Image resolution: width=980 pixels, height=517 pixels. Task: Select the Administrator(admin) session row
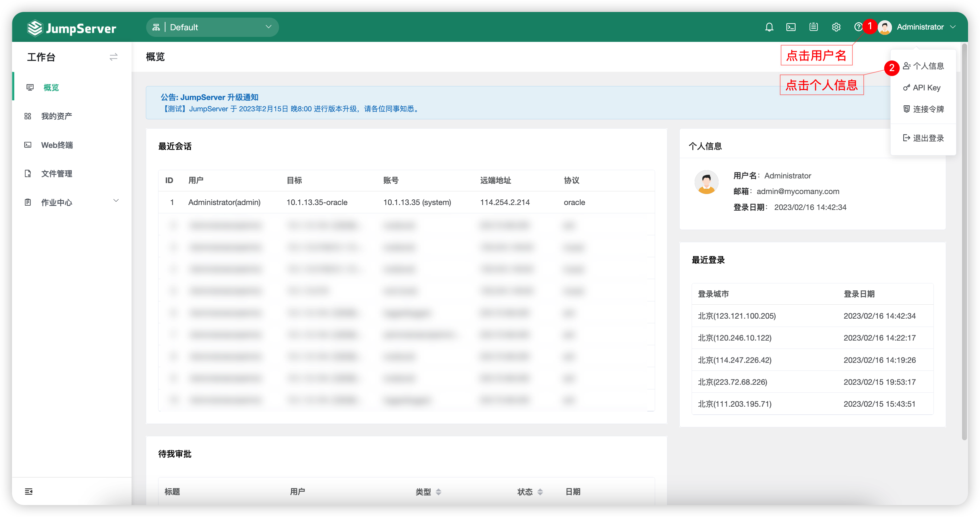pos(224,202)
